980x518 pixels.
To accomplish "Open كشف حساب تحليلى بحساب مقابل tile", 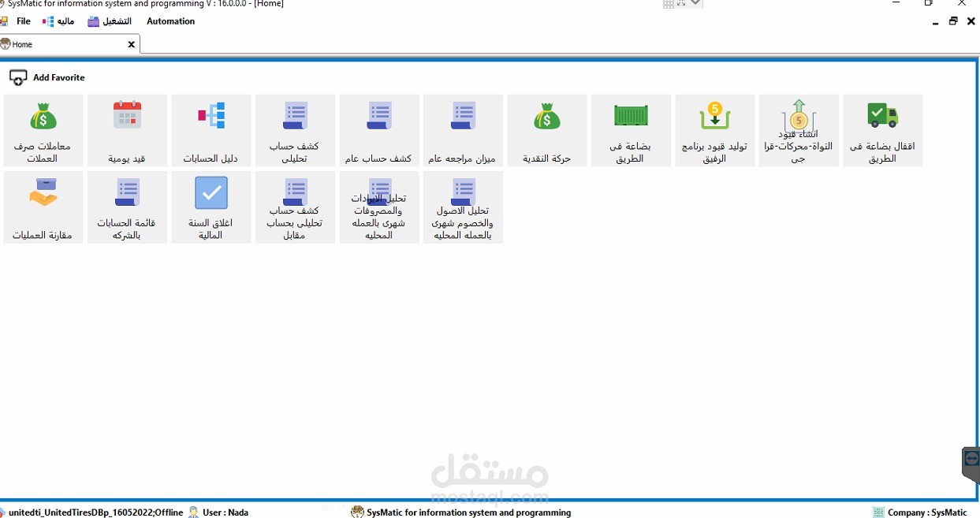I will tap(295, 207).
